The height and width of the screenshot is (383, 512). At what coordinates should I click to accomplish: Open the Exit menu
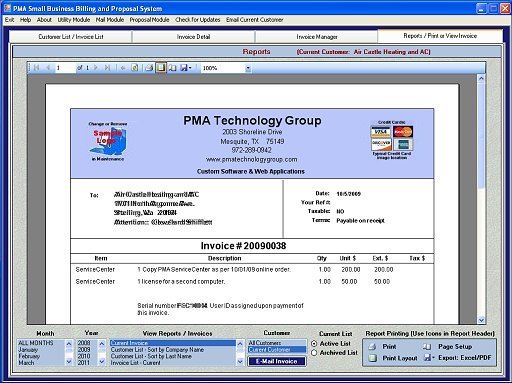click(x=9, y=20)
